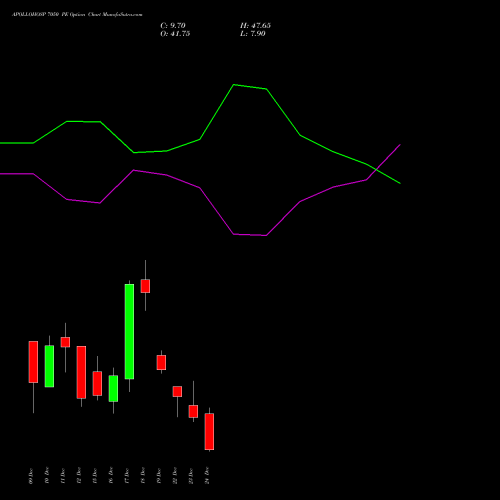This screenshot has height=500, width=500.
Task: Click the long red candle above 12 Dec
Action: pyautogui.click(x=81, y=372)
